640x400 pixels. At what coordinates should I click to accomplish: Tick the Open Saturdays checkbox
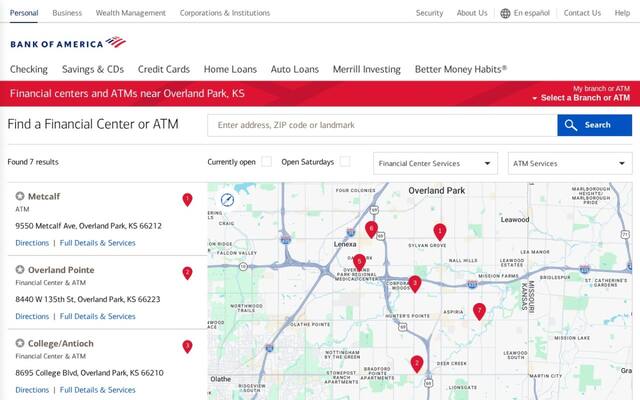(x=345, y=162)
